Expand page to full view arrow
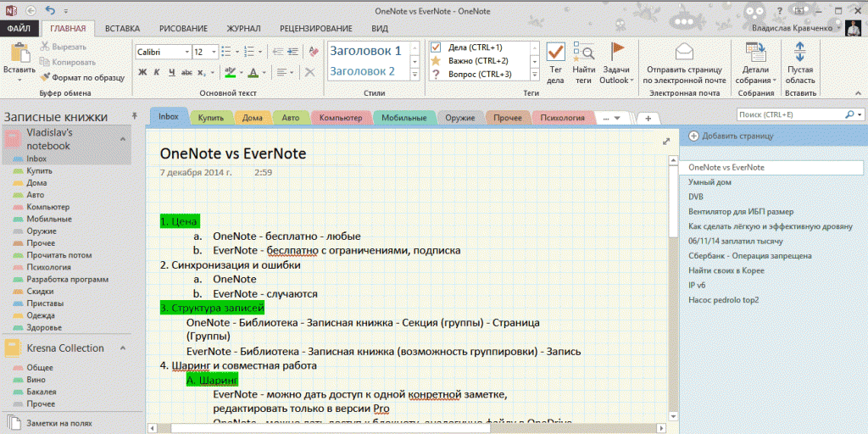 tap(666, 141)
